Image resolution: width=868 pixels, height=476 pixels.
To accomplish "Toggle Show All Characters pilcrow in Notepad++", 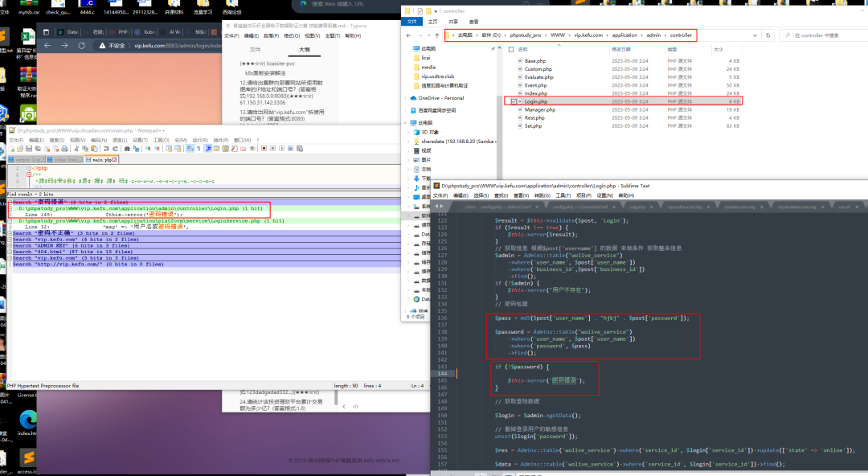I will (199, 149).
